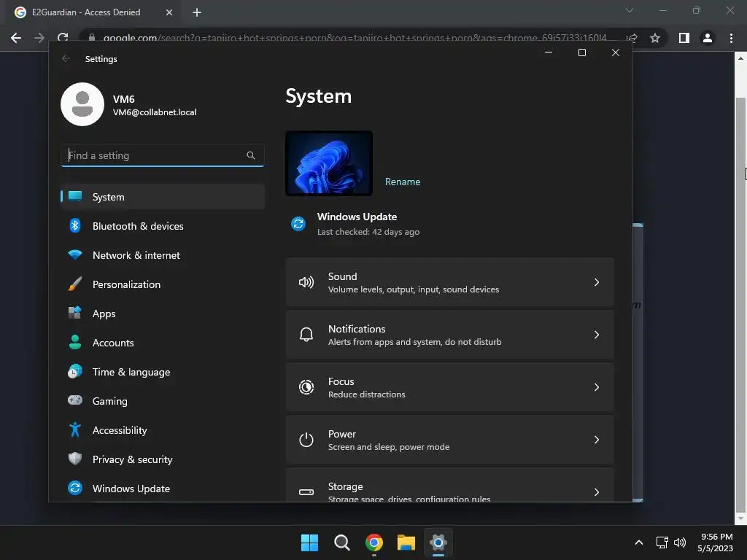Expand the Sound settings chevron
747x560 pixels.
(597, 282)
